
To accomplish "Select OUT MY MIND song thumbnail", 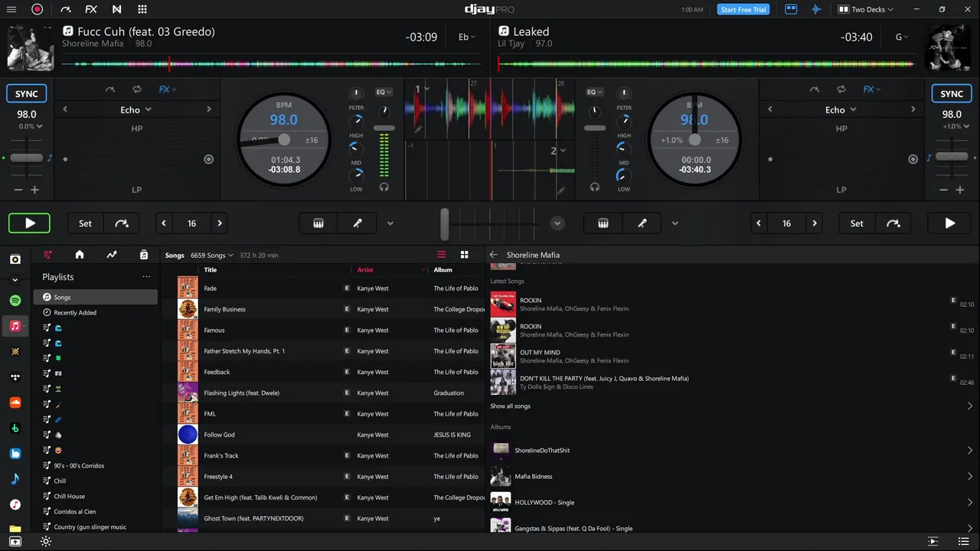I will pos(503,356).
